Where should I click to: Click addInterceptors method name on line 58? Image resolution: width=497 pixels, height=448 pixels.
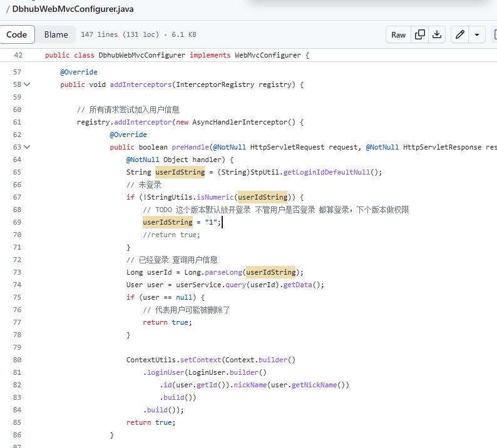[x=141, y=84]
